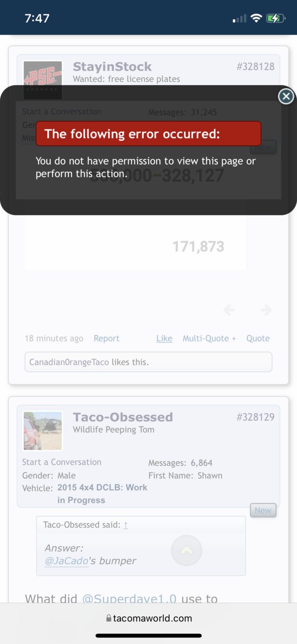Report post #328128
297x644 pixels.
tap(107, 339)
